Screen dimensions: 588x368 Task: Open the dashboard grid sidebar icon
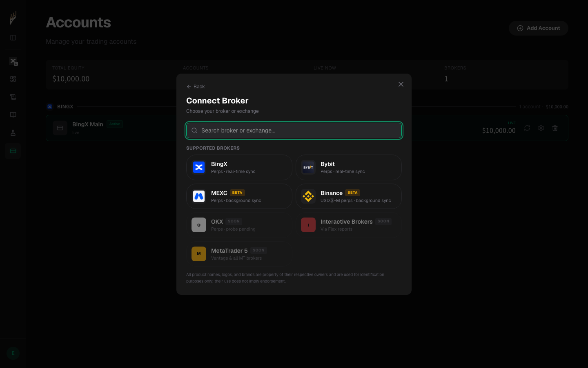pyautogui.click(x=13, y=79)
